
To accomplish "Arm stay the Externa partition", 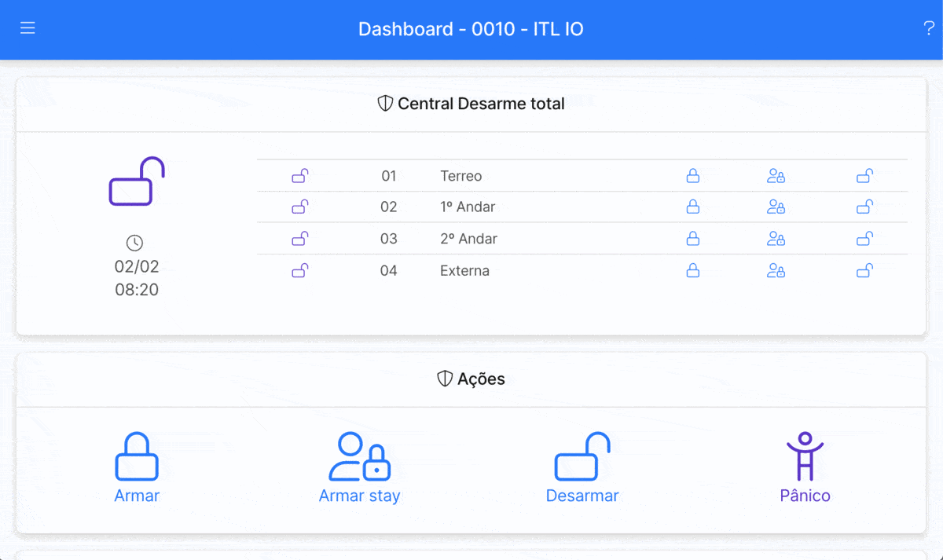I will tap(776, 271).
